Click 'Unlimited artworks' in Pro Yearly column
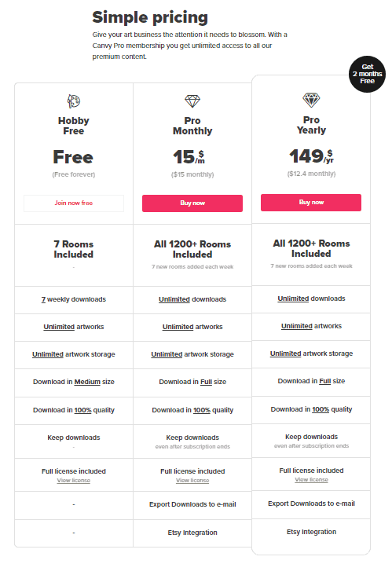This screenshot has height=564, width=392. pos(311,326)
